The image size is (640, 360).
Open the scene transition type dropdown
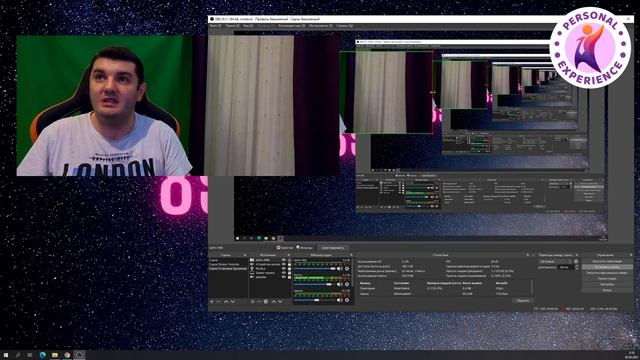(x=556, y=262)
